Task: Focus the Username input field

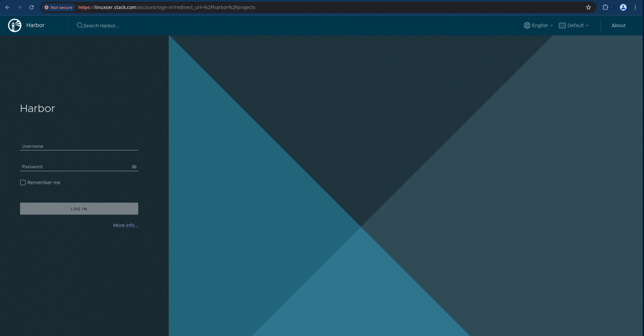Action: click(79, 146)
